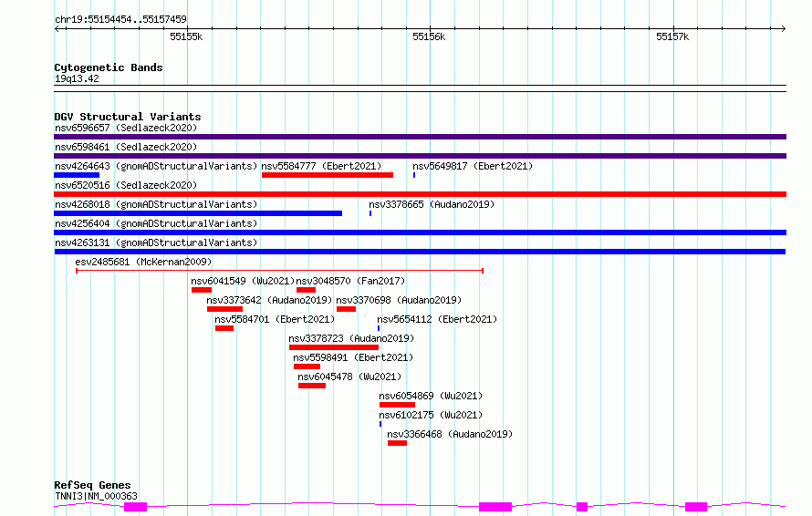812x516 pixels.
Task: Open the nsv6520516 (Sedlazeck2020) red bar
Action: click(420, 194)
